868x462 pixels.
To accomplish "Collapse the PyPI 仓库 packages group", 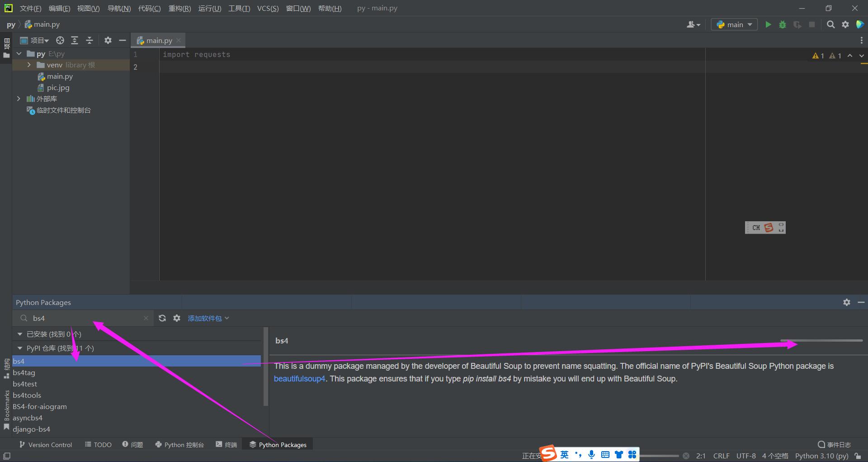I will 19,348.
